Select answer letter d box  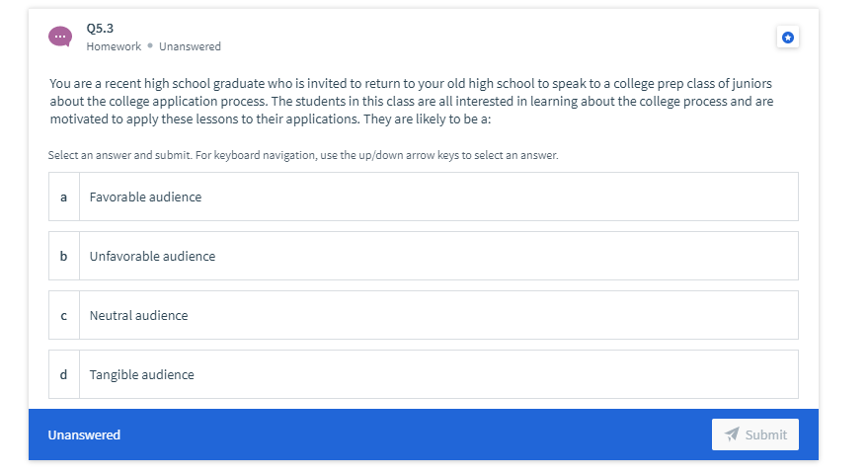coord(63,374)
